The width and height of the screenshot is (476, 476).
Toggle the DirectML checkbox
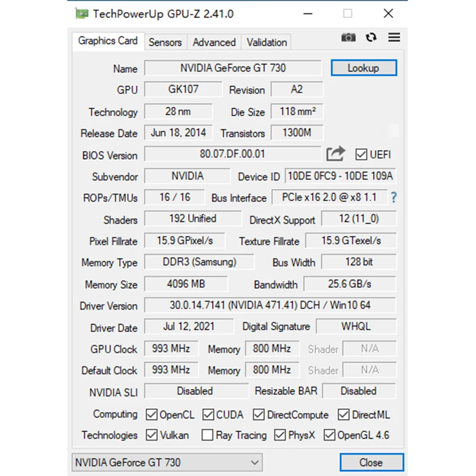pos(343,415)
